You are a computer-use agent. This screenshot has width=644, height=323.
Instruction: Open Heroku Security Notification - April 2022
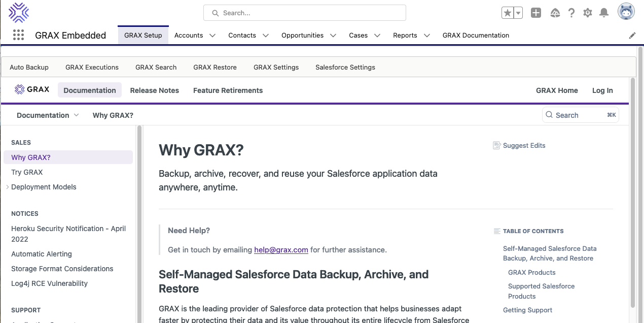(x=68, y=234)
